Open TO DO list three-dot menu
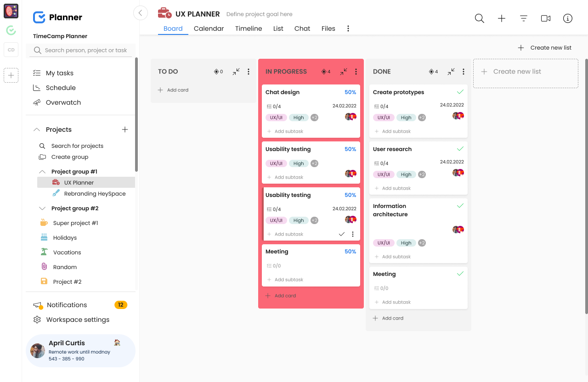The width and height of the screenshot is (588, 382). (249, 72)
